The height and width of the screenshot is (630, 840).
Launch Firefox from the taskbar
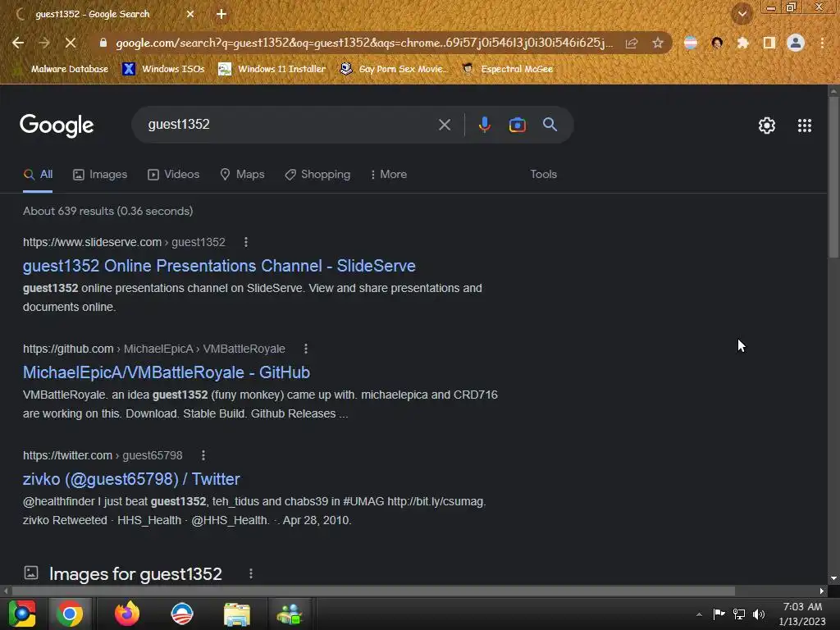[127, 614]
